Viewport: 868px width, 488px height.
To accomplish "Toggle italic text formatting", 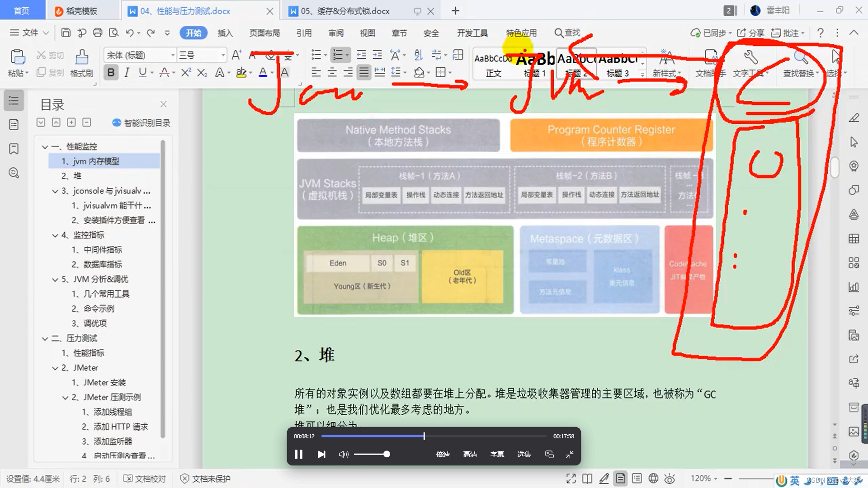I will tap(127, 72).
